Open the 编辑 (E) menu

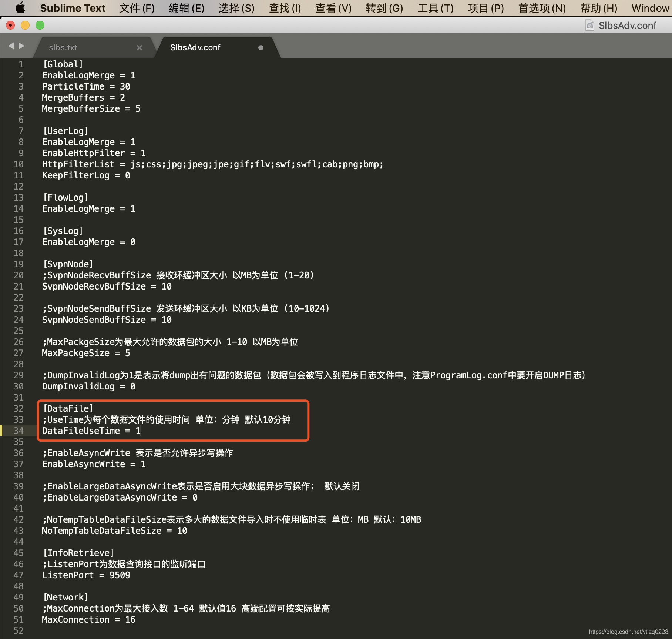click(187, 8)
